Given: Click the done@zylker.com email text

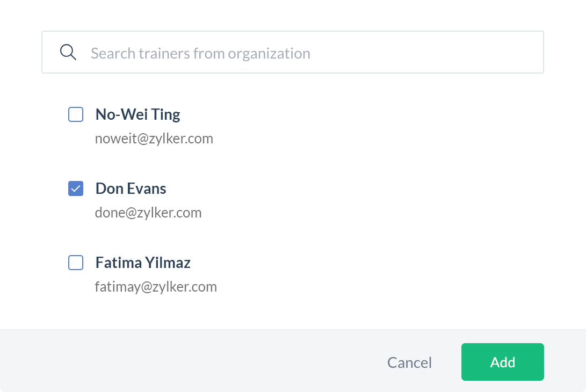Looking at the screenshot, I should click(148, 213).
